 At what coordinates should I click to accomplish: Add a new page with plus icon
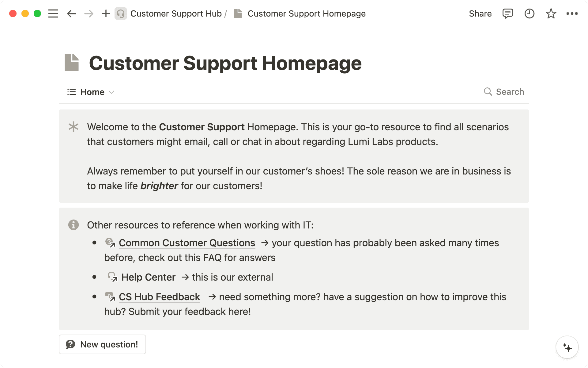106,14
